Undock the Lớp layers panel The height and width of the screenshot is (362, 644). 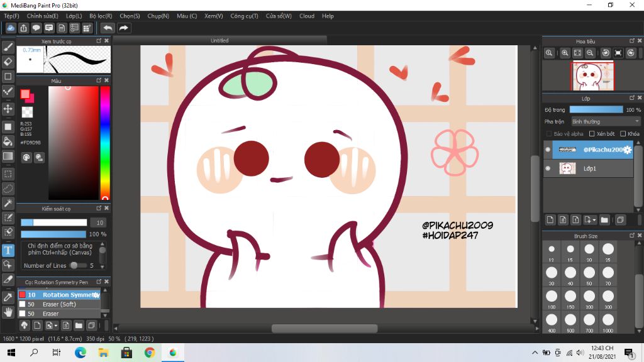631,98
